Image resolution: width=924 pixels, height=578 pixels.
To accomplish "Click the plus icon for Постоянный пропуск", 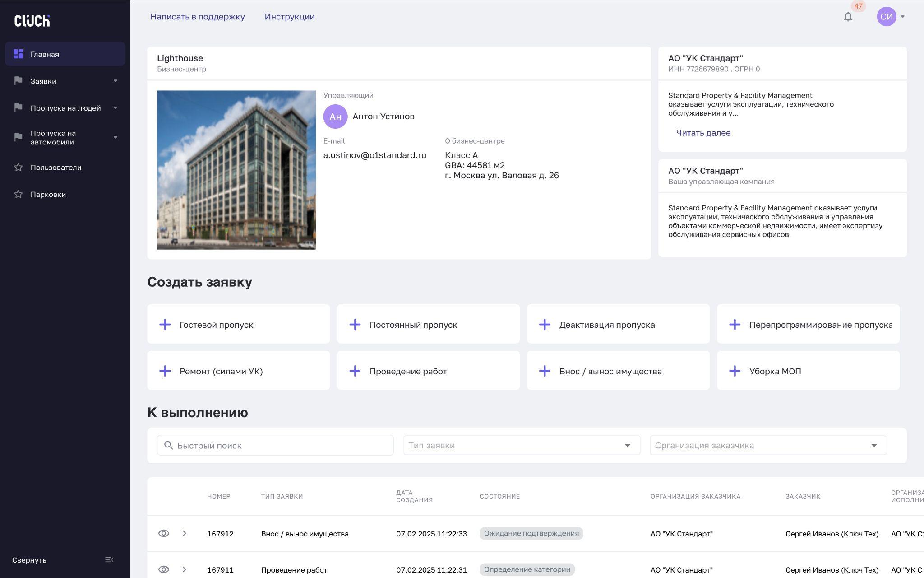I will click(355, 325).
